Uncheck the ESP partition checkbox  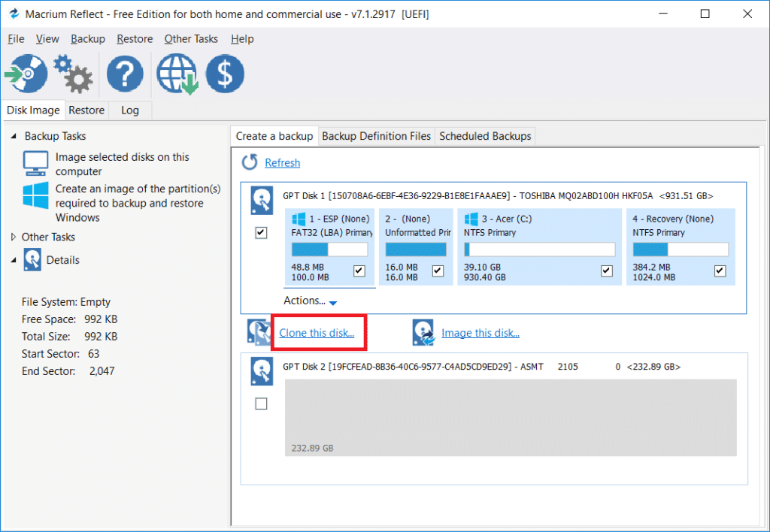tap(359, 271)
